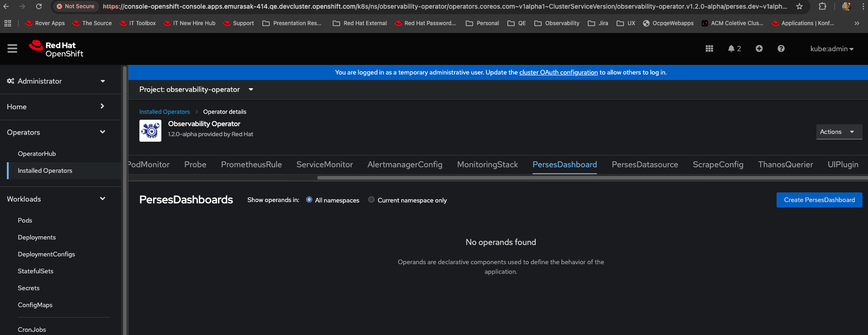Image resolution: width=868 pixels, height=335 pixels.
Task: Expand the Home navigation section
Action: pos(60,106)
